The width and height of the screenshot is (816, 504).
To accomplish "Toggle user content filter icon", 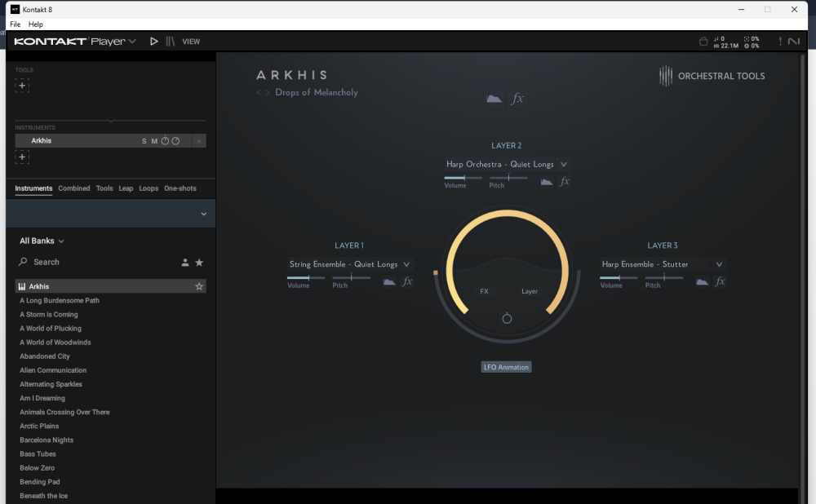I will click(x=184, y=263).
